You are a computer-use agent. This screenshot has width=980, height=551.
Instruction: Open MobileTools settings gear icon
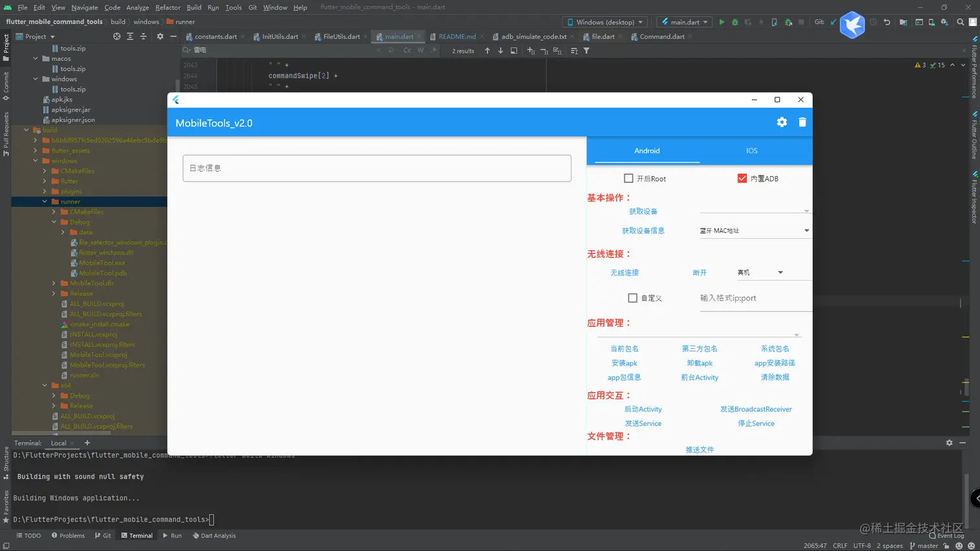782,123
